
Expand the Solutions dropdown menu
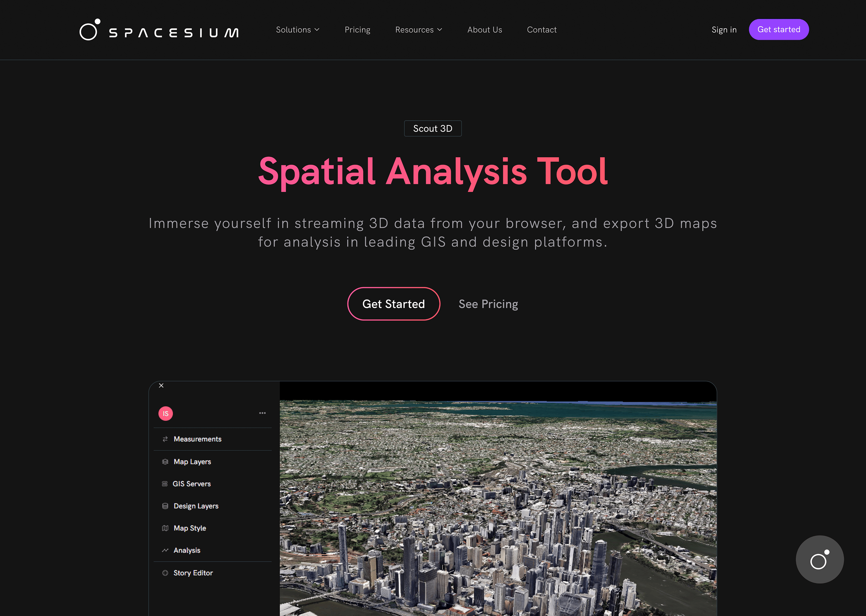click(298, 30)
